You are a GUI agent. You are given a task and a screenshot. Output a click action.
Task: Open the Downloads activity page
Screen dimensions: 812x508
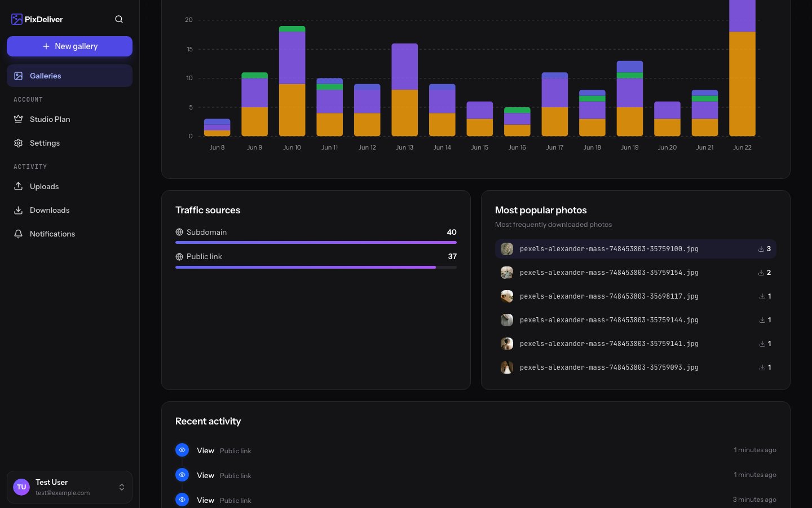coord(69,210)
